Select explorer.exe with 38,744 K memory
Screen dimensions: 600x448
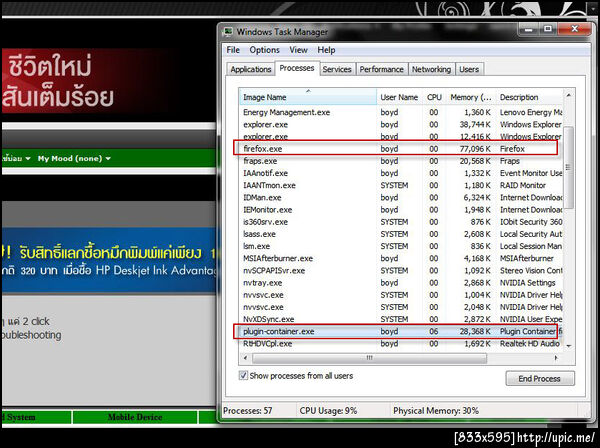[x=401, y=125]
